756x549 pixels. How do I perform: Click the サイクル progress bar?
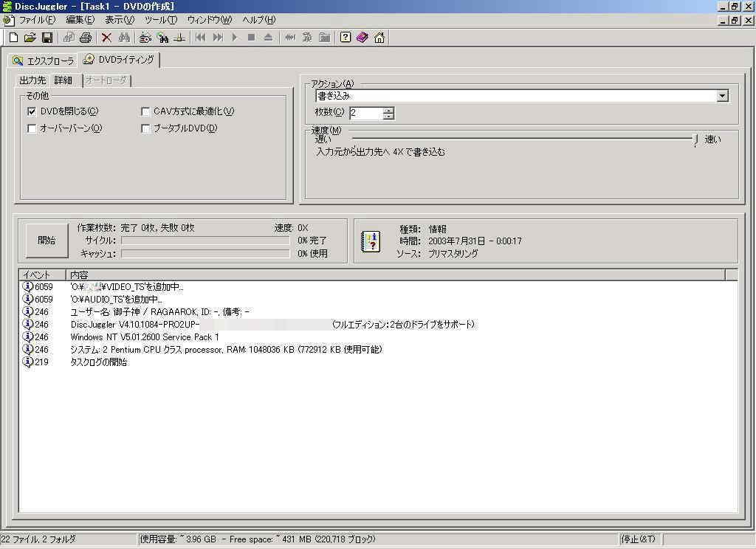(x=205, y=241)
